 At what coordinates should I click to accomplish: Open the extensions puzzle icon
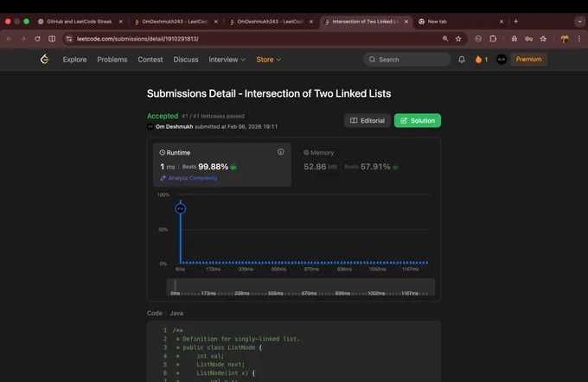(493, 39)
